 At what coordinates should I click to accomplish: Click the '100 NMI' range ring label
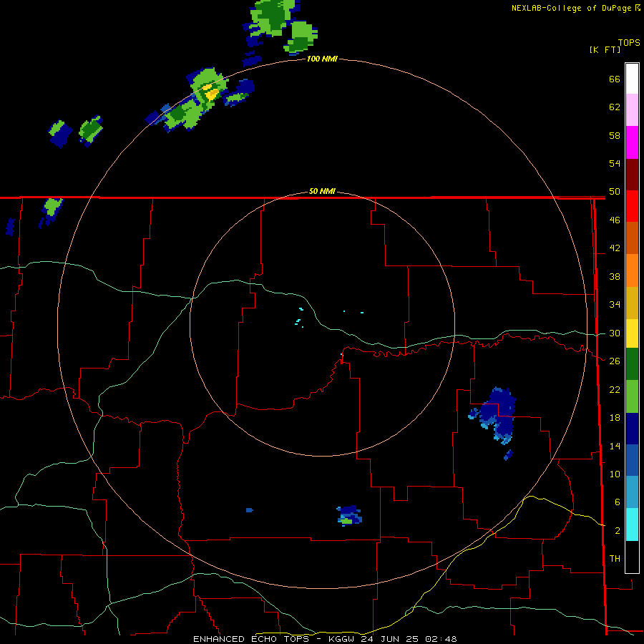pyautogui.click(x=322, y=59)
